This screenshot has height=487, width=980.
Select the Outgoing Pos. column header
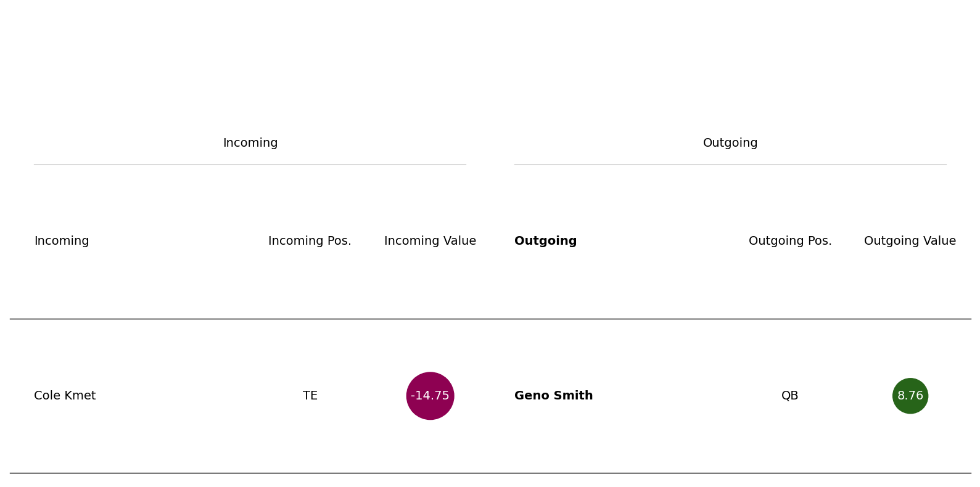click(x=790, y=241)
